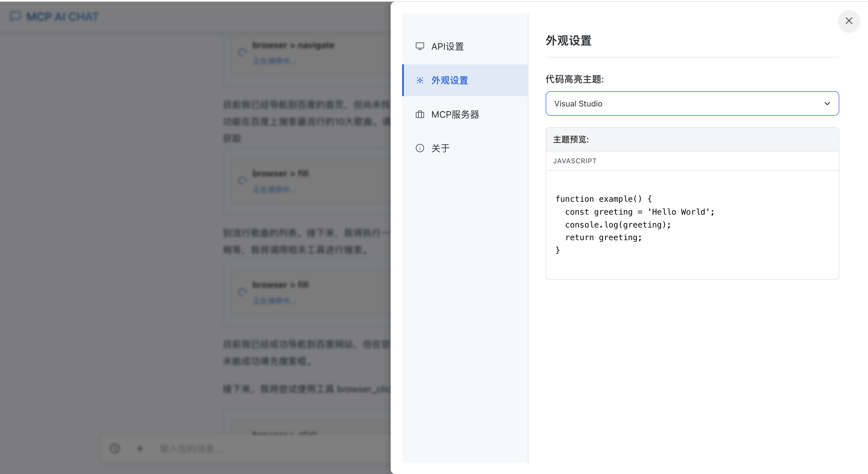Image resolution: width=868 pixels, height=474 pixels.
Task: Switch to the 外观设置 sidebar tab
Action: click(x=449, y=81)
